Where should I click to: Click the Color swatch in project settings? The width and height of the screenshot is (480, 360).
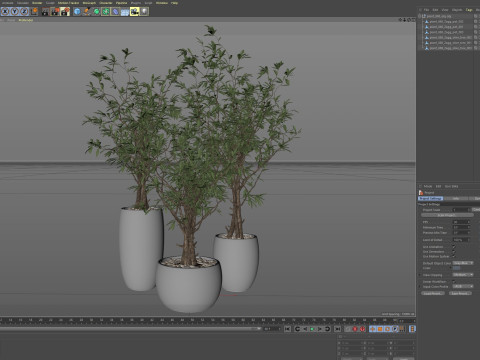[x=456, y=268]
